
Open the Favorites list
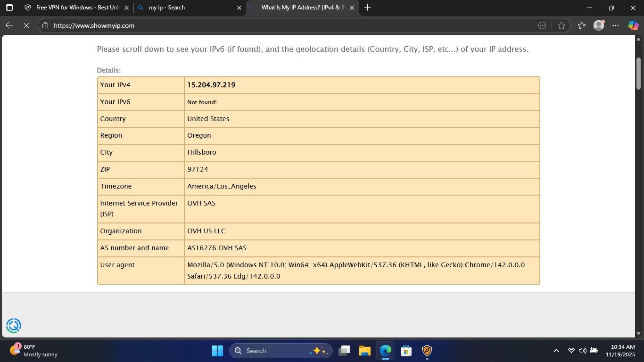(x=582, y=25)
